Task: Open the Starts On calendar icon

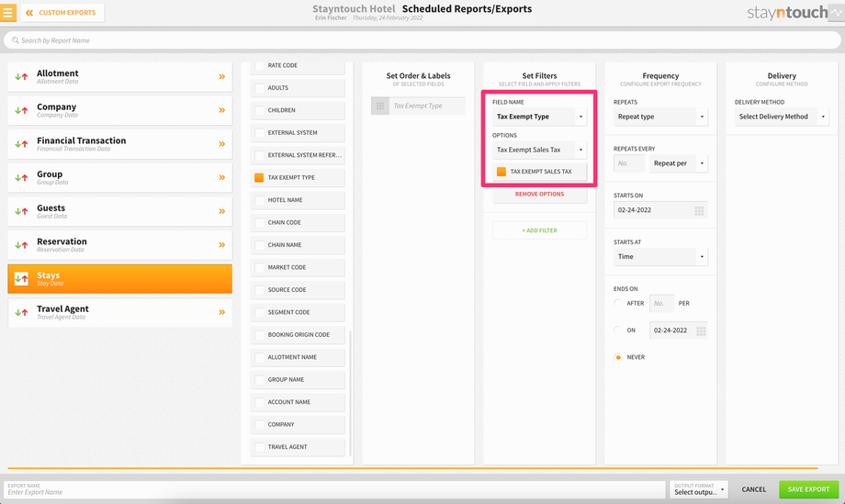Action: 699,210
